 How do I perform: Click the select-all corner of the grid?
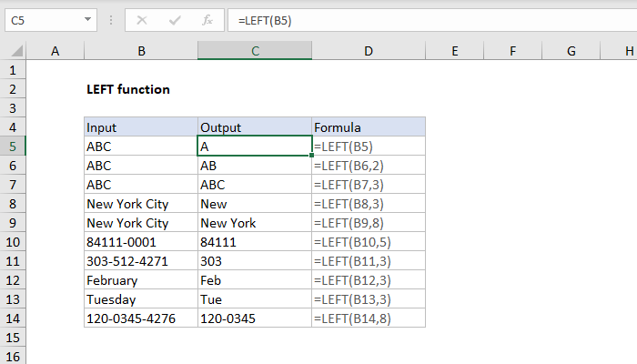[13, 52]
